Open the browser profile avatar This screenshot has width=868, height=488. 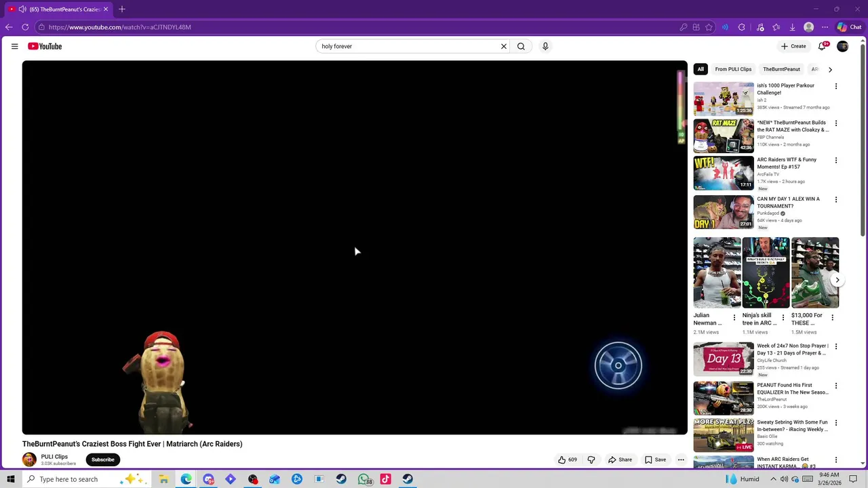coord(808,27)
